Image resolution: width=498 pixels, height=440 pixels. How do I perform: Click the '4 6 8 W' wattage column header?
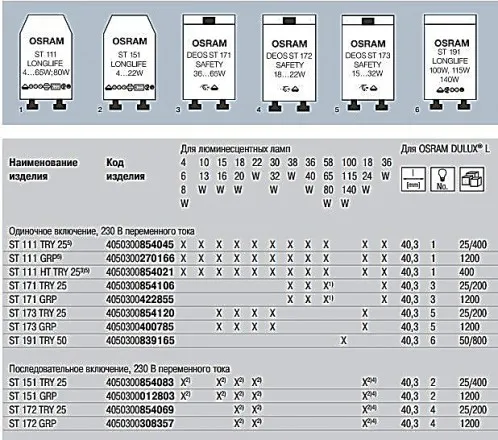click(184, 183)
